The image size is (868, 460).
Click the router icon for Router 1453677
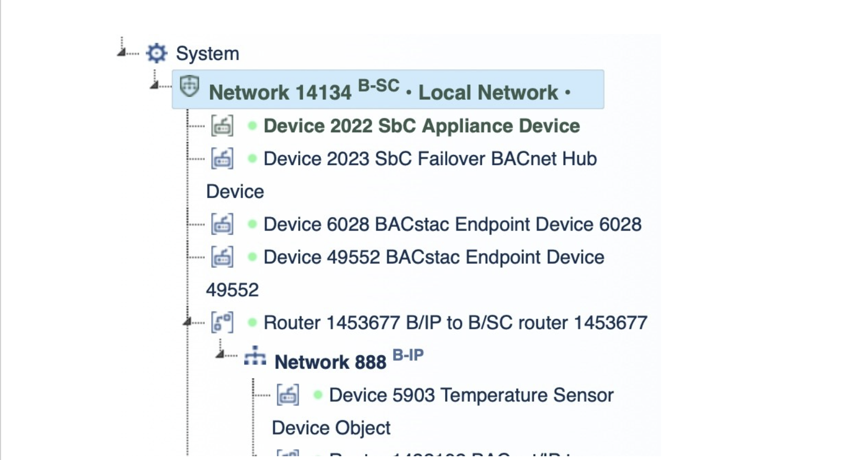click(x=223, y=323)
